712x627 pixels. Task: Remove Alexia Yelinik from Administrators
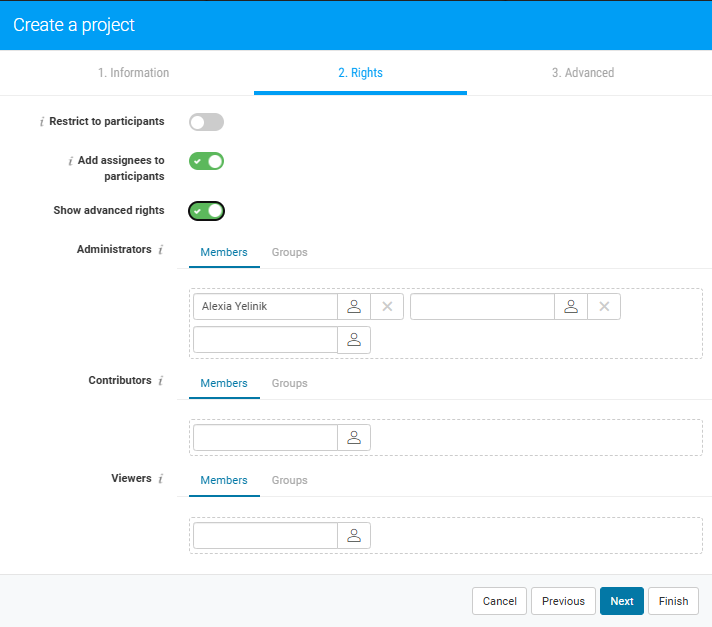click(387, 307)
